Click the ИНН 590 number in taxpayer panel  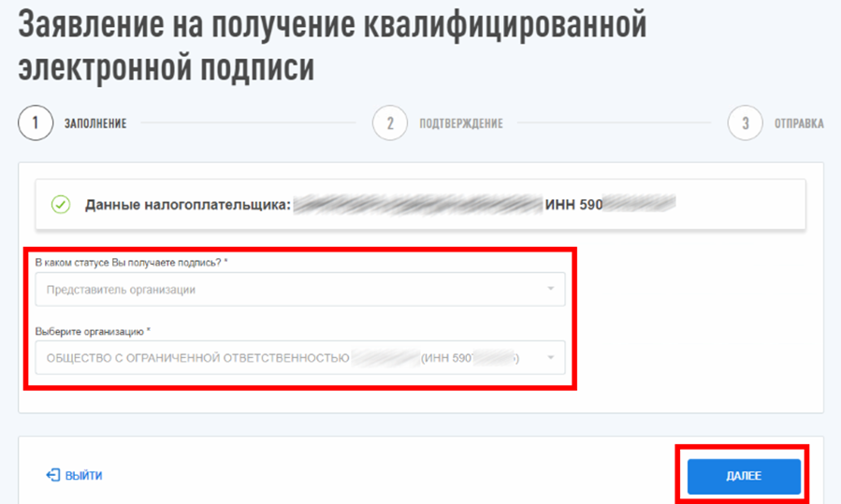click(x=573, y=204)
